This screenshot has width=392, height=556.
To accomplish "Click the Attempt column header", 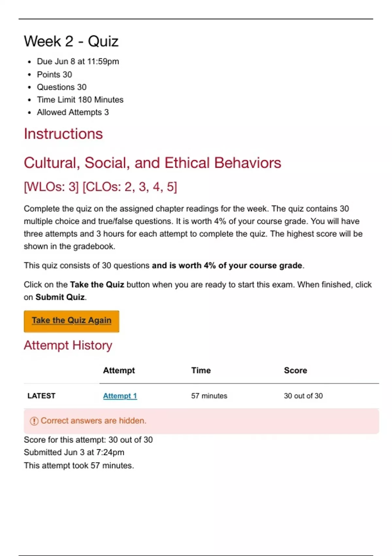I will [119, 371].
